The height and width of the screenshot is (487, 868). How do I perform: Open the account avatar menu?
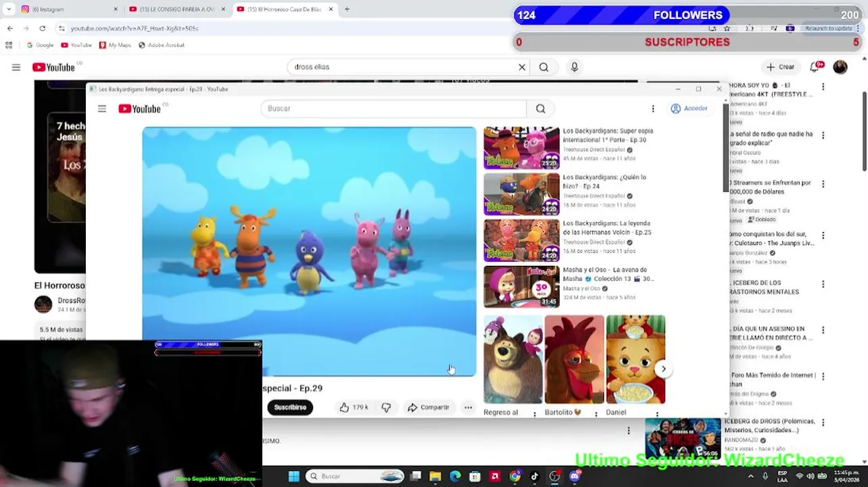click(840, 67)
